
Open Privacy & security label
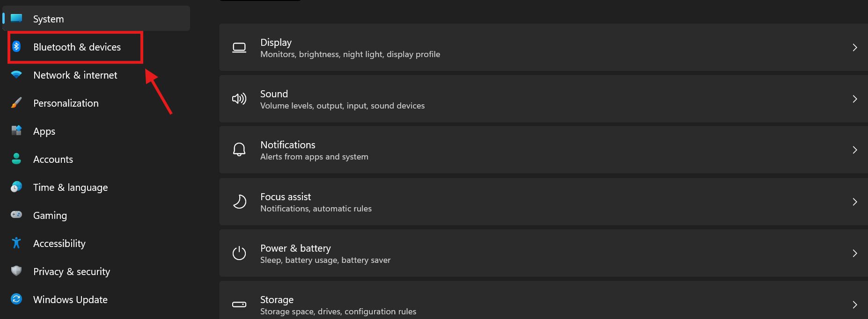(72, 272)
